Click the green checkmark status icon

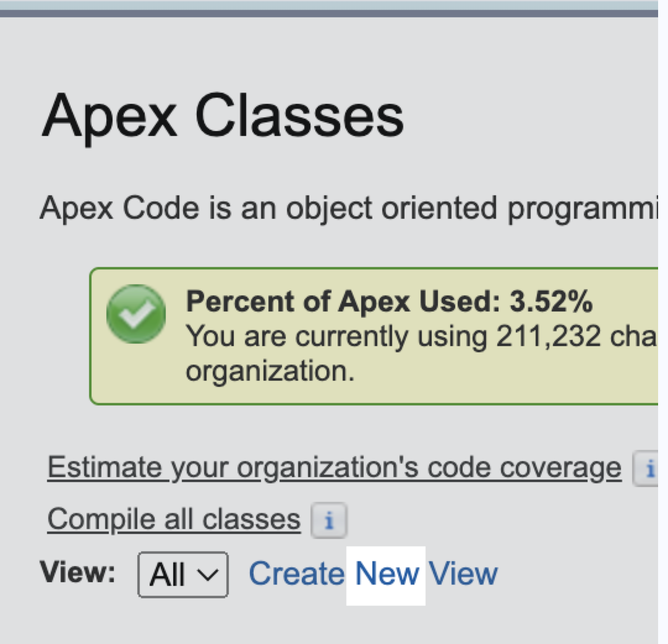click(x=135, y=314)
